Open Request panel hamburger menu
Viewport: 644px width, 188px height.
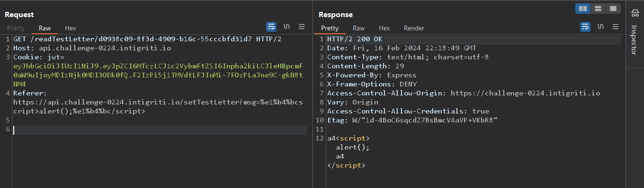click(x=302, y=27)
